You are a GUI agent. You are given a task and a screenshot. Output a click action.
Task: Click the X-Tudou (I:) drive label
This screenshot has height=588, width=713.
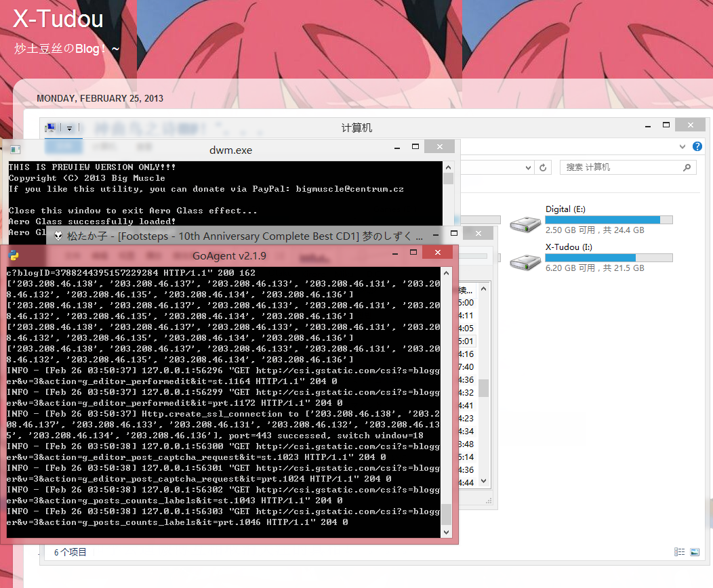click(569, 247)
